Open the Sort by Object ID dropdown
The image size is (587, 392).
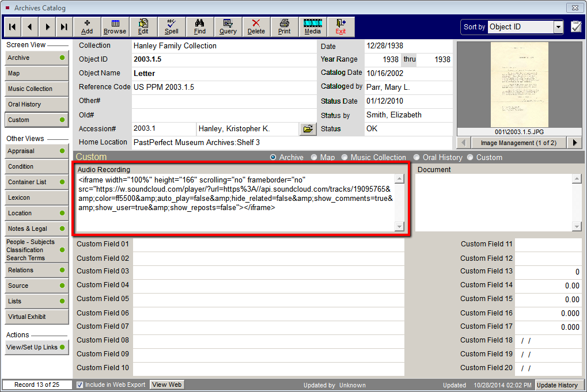(558, 27)
